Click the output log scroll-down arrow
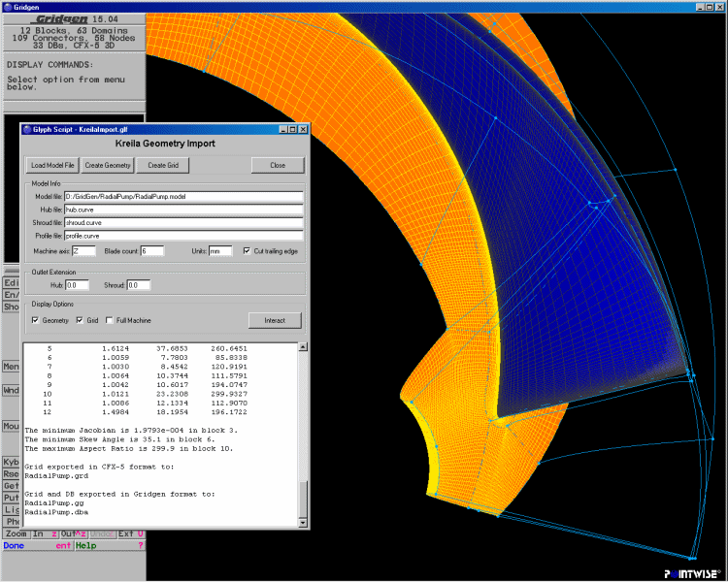 [303, 523]
